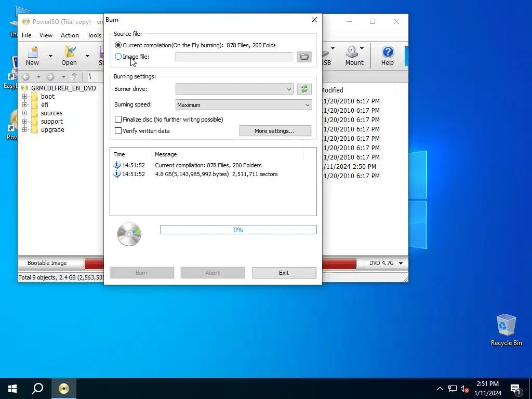Open taskbar search magnifier
The width and height of the screenshot is (532, 399).
point(37,389)
